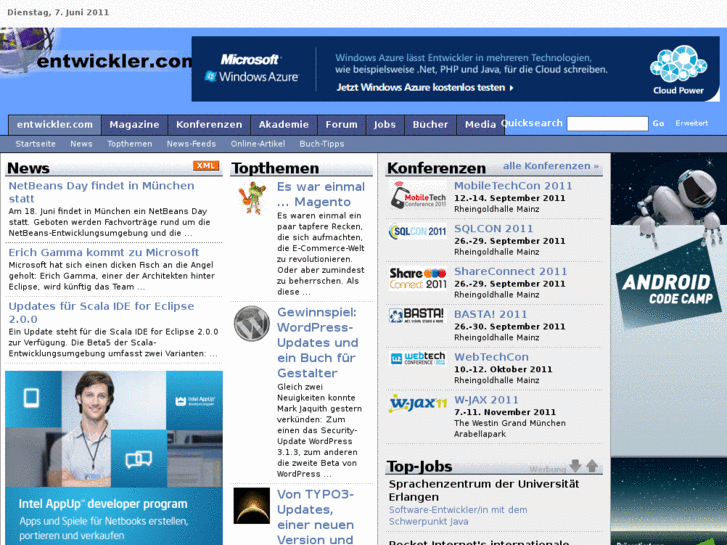Open Online-Artikel in the submenu

258,144
